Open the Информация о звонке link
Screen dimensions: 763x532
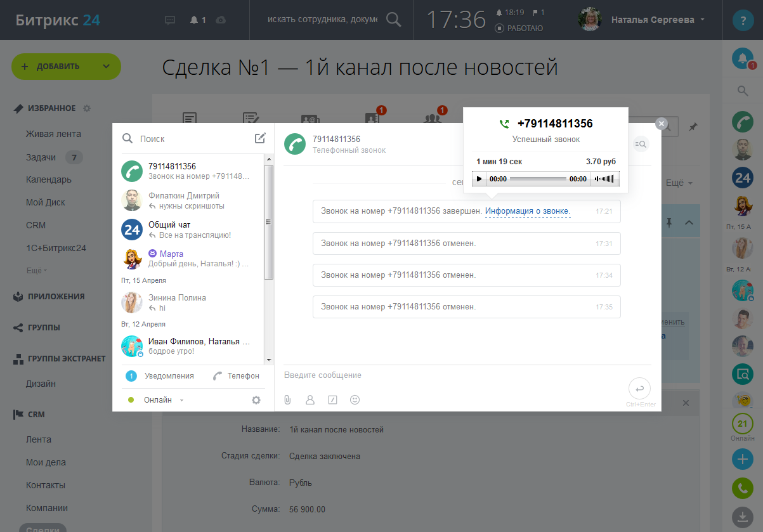[x=528, y=211]
